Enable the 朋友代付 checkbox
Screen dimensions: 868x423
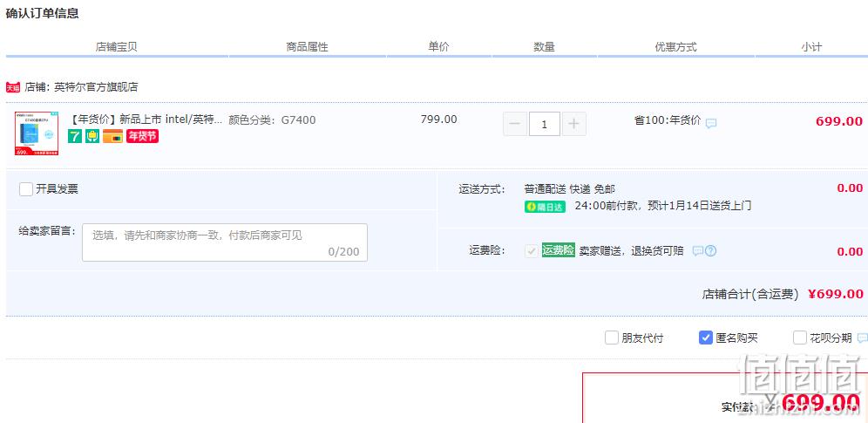coord(611,338)
